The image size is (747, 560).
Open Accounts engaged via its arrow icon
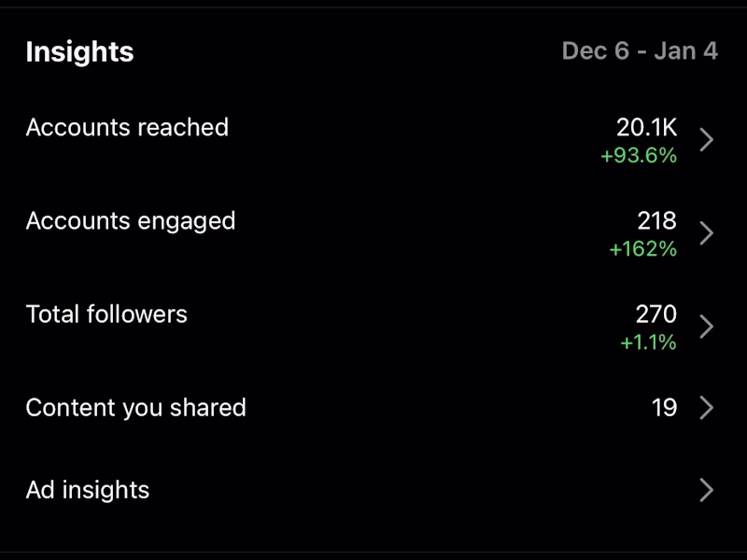point(707,233)
